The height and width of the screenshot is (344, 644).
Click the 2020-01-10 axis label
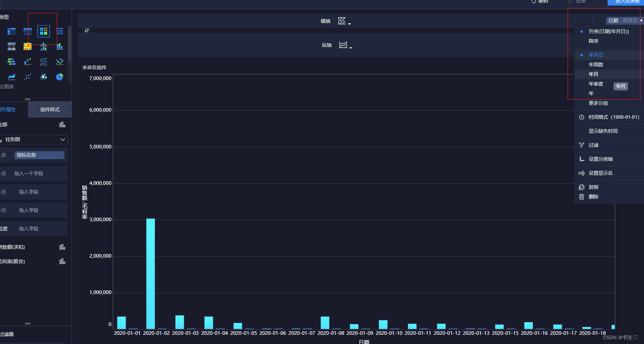(389, 333)
